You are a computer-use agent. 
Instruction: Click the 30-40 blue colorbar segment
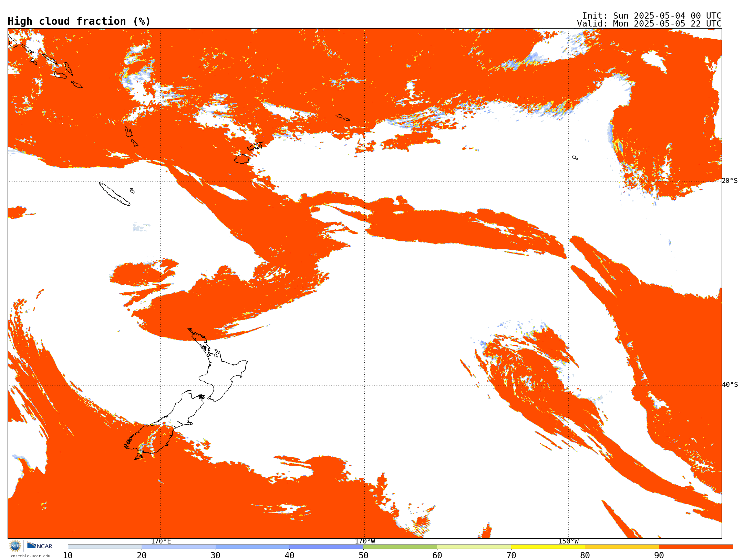(x=252, y=547)
